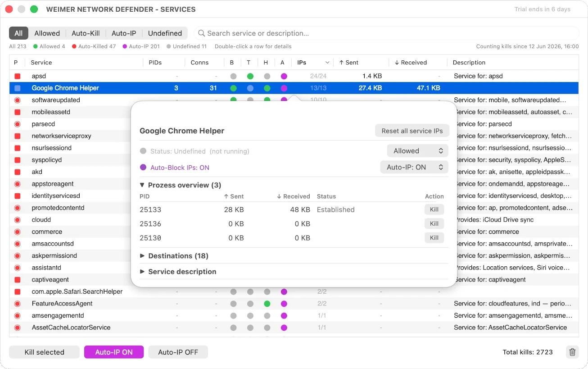Click the Kill selected button

click(x=45, y=352)
